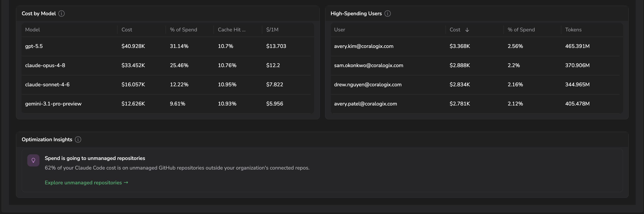Click the 9.61% spend value
This screenshot has width=644, height=214.
click(177, 104)
